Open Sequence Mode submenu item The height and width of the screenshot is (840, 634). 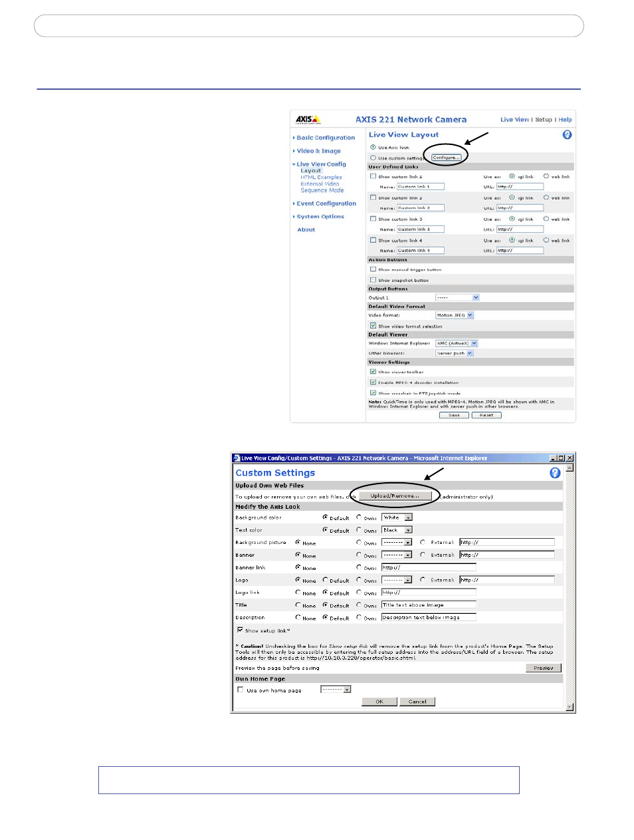(x=322, y=190)
